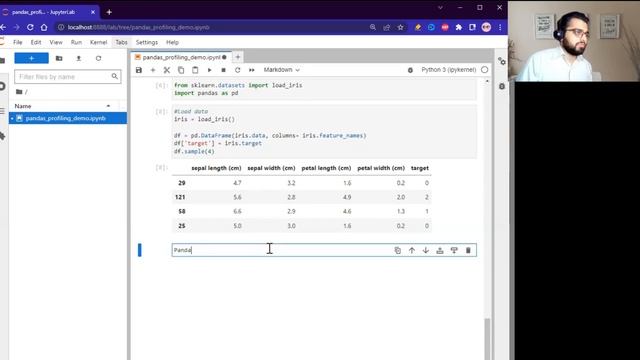The image size is (640, 360).
Task: Refresh the file browser list
Action: (98, 58)
